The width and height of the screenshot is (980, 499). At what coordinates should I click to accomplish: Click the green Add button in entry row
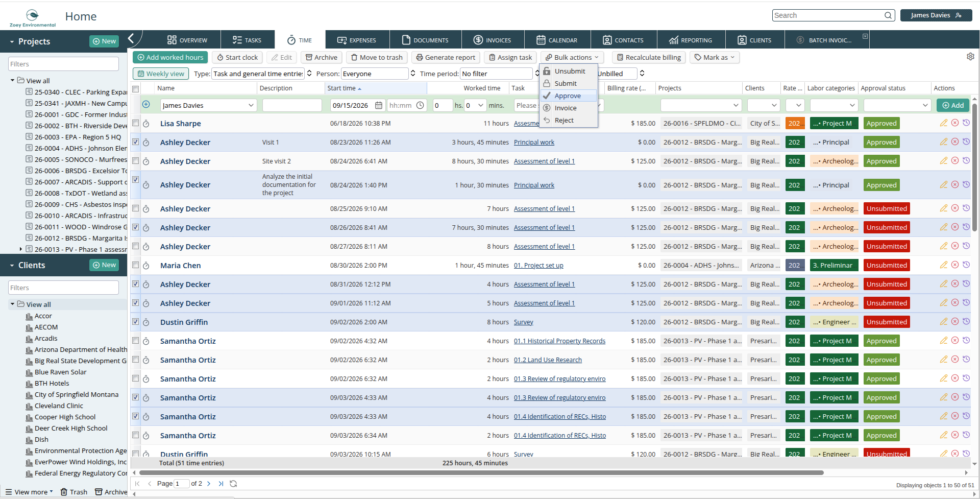[x=953, y=105]
